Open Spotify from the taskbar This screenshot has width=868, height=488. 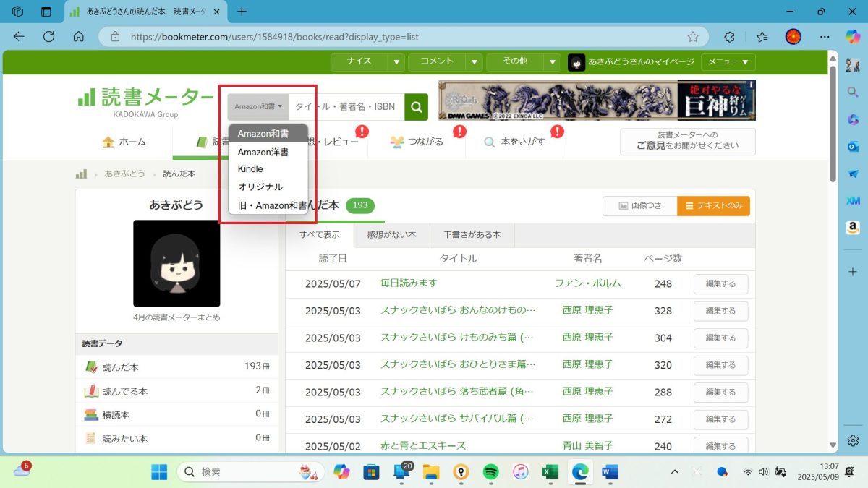(490, 472)
